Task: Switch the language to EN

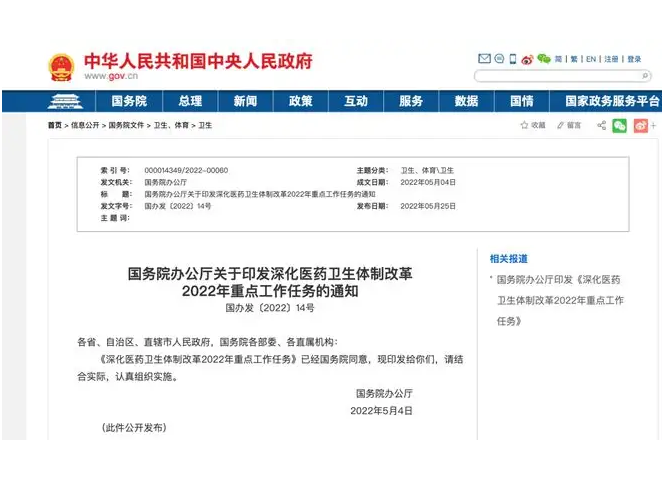Action: 591,59
